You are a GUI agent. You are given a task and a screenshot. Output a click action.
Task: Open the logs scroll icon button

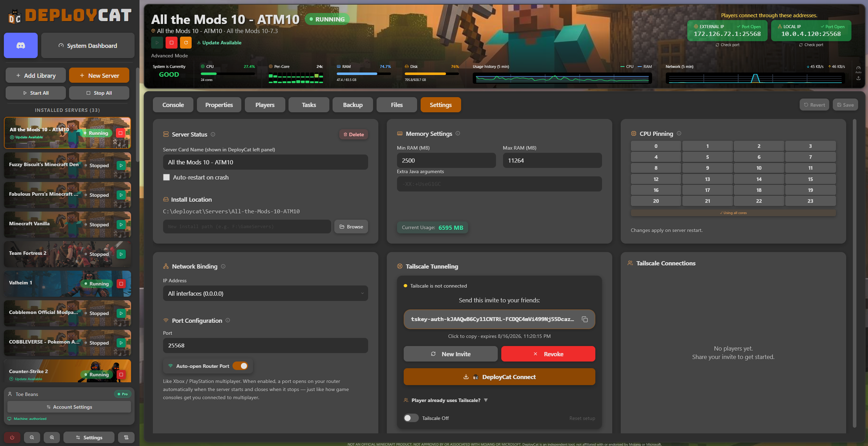pos(126,437)
